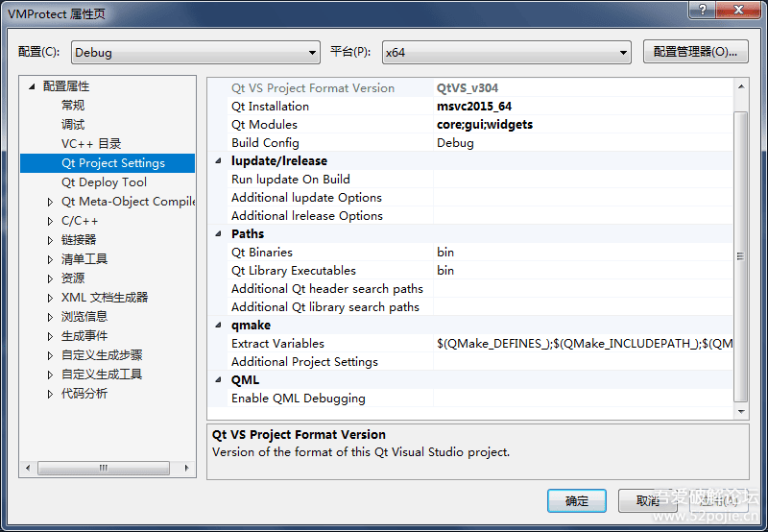This screenshot has width=768, height=532.
Task: Click the property grid vertical scrollbar thumb
Action: (x=741, y=256)
